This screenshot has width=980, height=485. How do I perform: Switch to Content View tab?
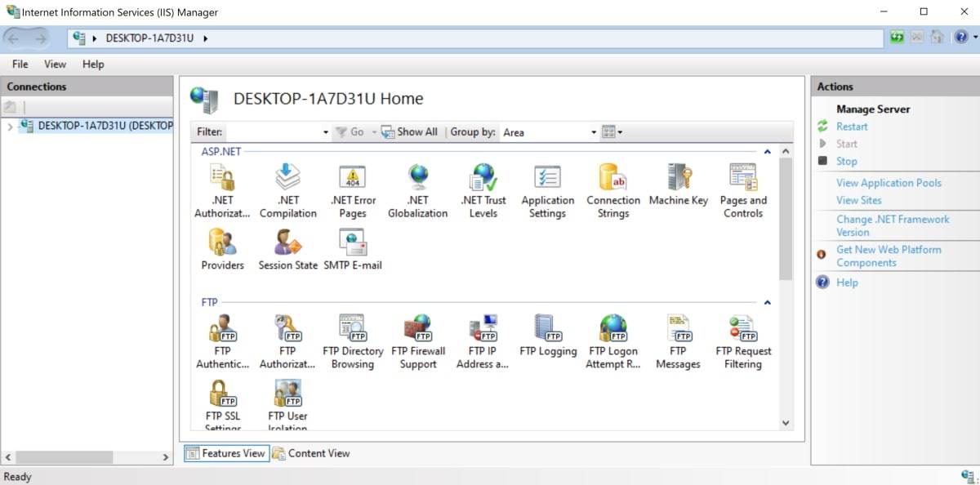coord(311,453)
